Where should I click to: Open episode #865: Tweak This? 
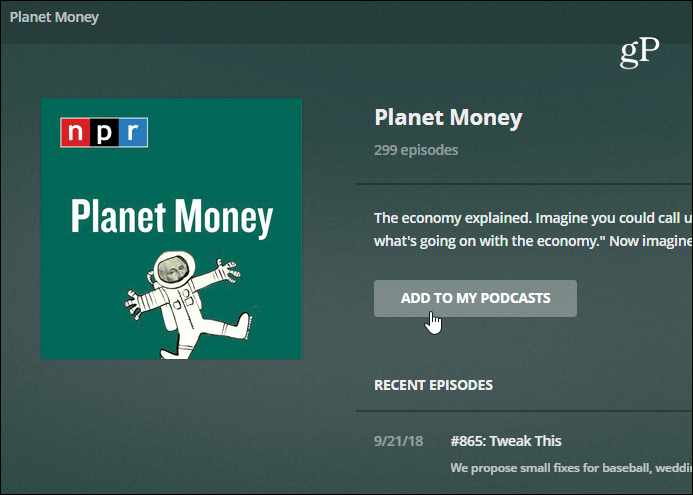point(506,441)
